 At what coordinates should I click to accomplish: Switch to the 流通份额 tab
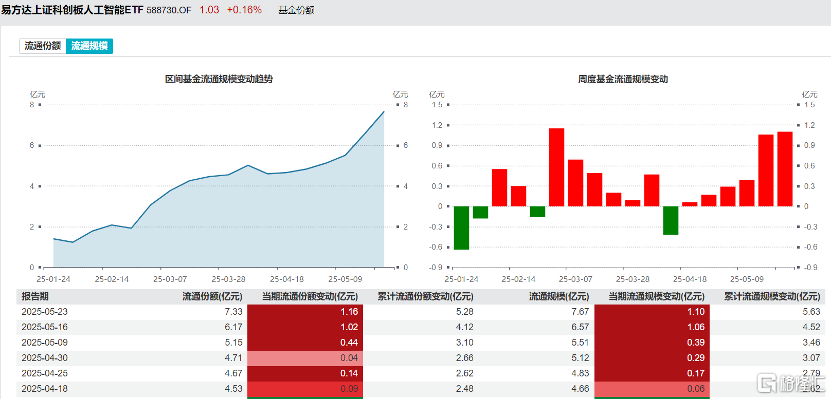click(x=42, y=46)
